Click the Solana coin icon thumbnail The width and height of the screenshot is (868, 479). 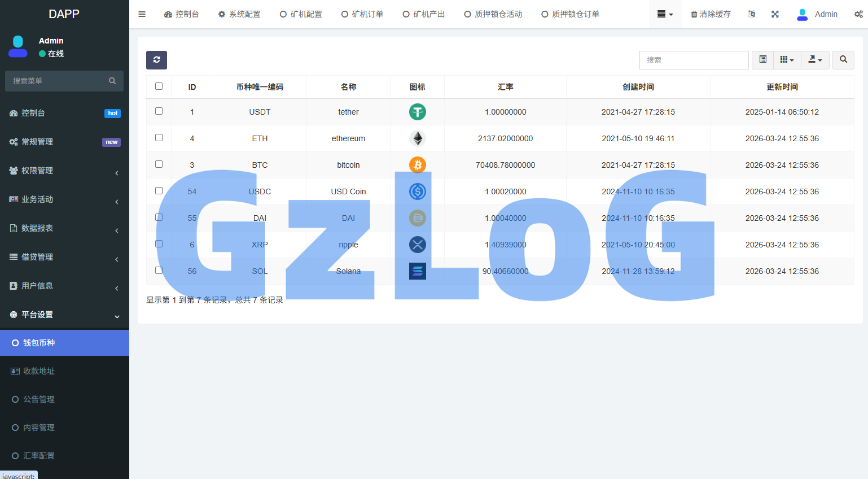[417, 271]
